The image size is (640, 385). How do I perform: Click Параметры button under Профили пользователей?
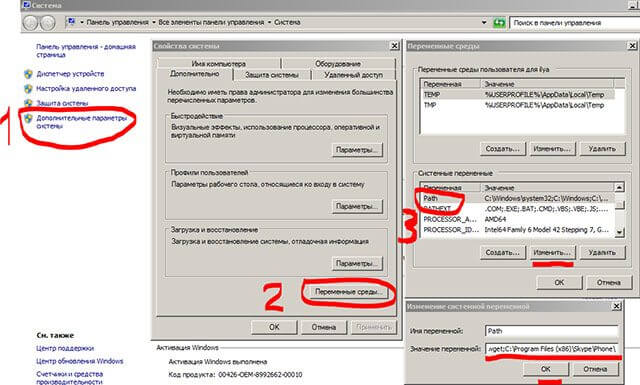pyautogui.click(x=357, y=206)
